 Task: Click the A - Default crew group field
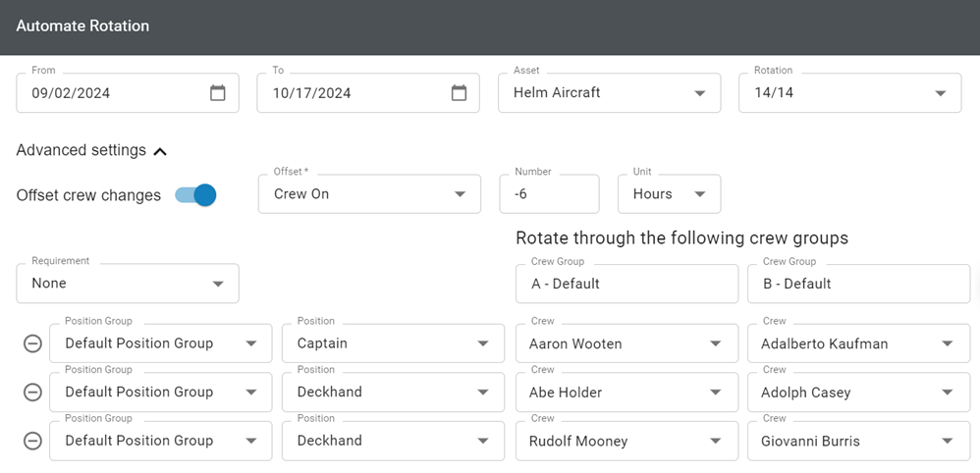(x=626, y=284)
